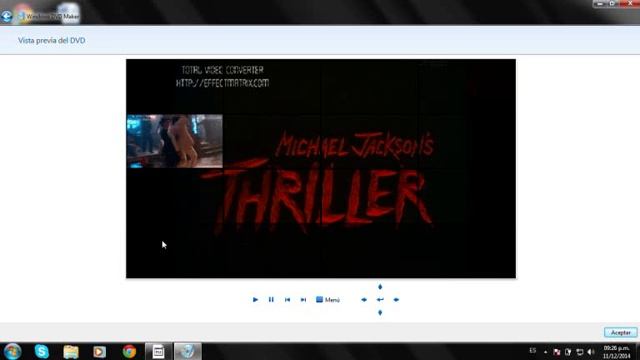640x360 pixels.
Task: Start DVD preview playback with the play button
Action: (x=255, y=300)
